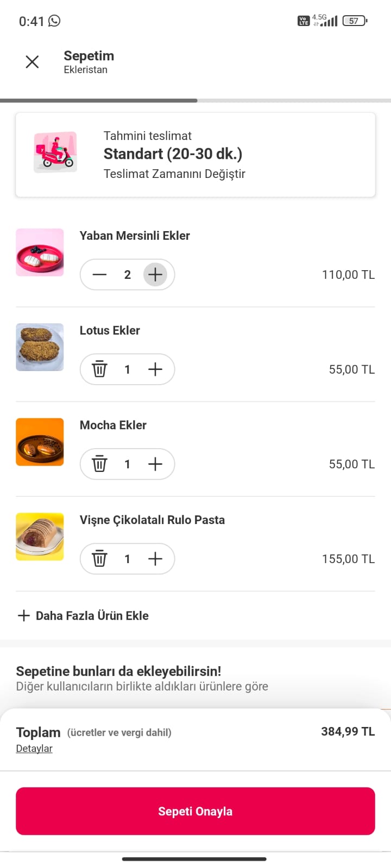Open Vişne Çikolatalı Rulo Pasta image
Screen dimensions: 391x868
(x=40, y=537)
